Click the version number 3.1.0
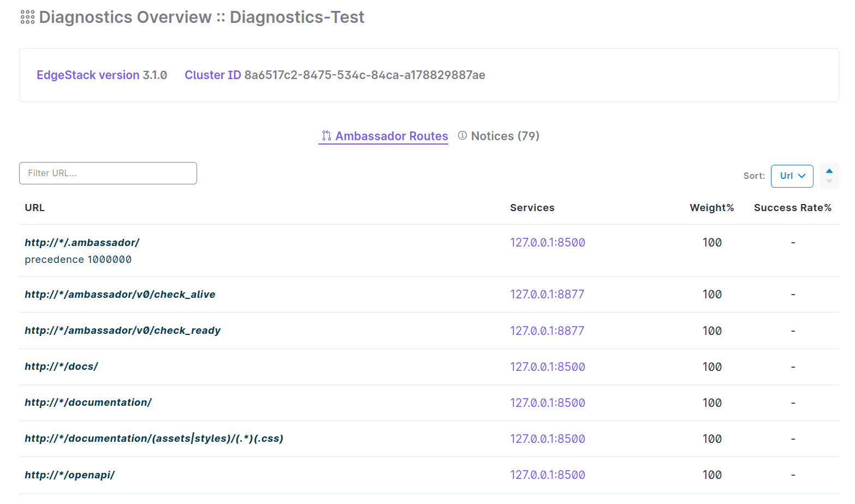The height and width of the screenshot is (504, 855). click(x=155, y=75)
